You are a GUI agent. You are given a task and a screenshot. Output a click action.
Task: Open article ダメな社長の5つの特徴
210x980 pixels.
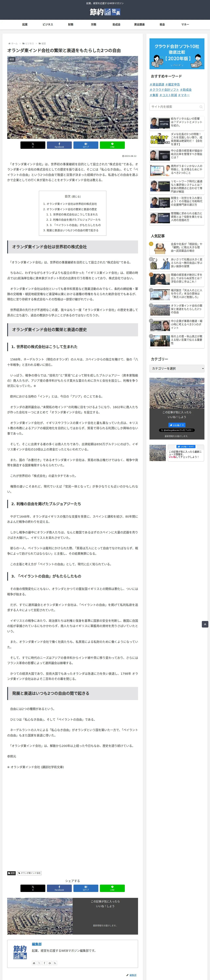coord(177,139)
